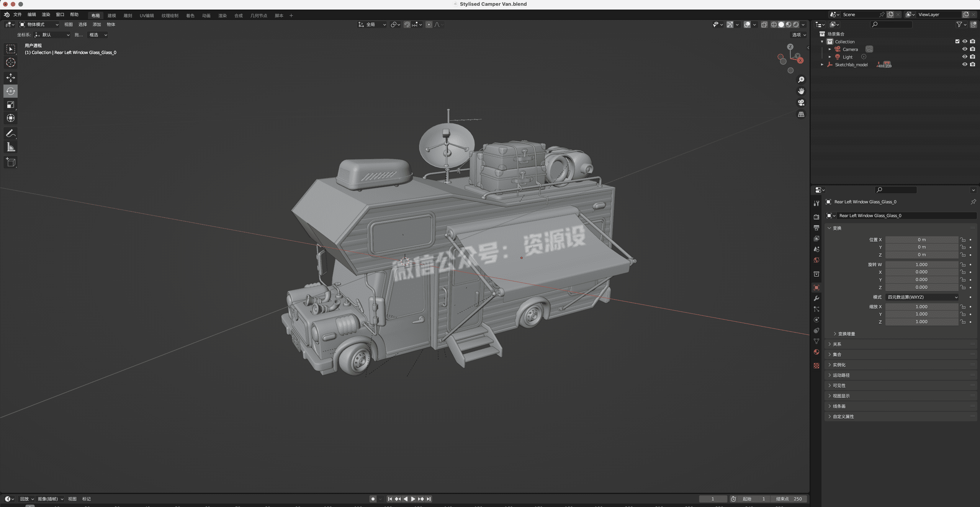980x507 pixels.
Task: Click the 位置 X value field
Action: tap(921, 240)
